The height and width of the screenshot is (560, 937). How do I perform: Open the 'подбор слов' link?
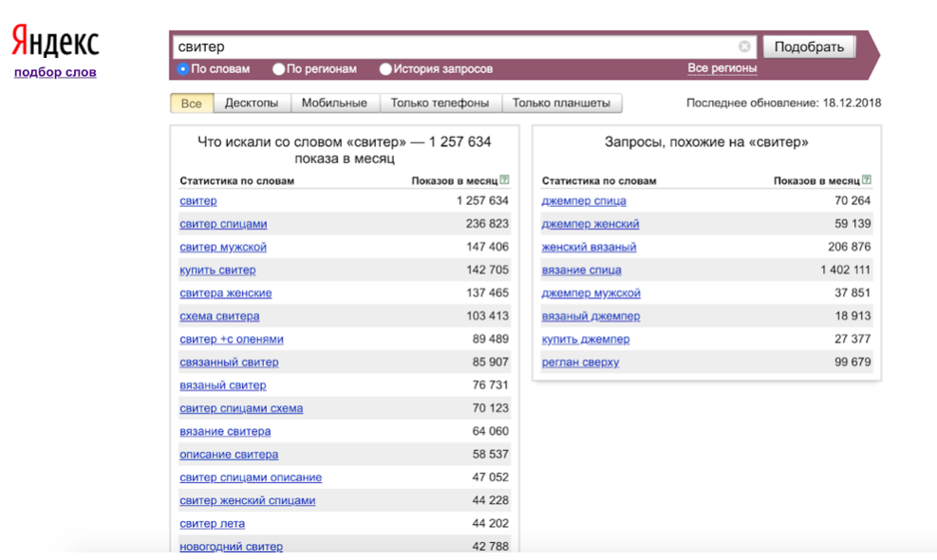pos(55,72)
